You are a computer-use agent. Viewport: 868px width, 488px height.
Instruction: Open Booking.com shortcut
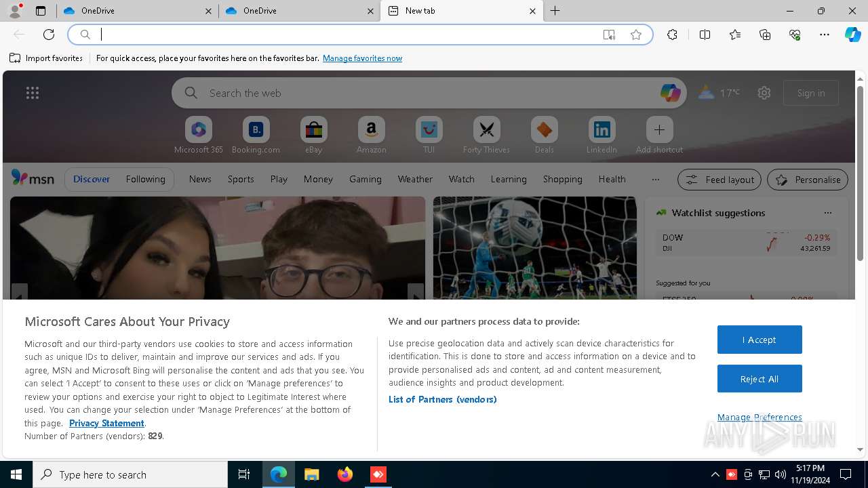(x=256, y=135)
